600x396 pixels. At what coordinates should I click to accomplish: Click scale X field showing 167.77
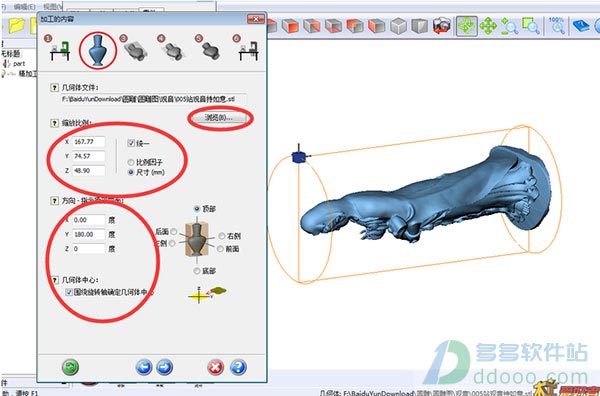[x=88, y=142]
